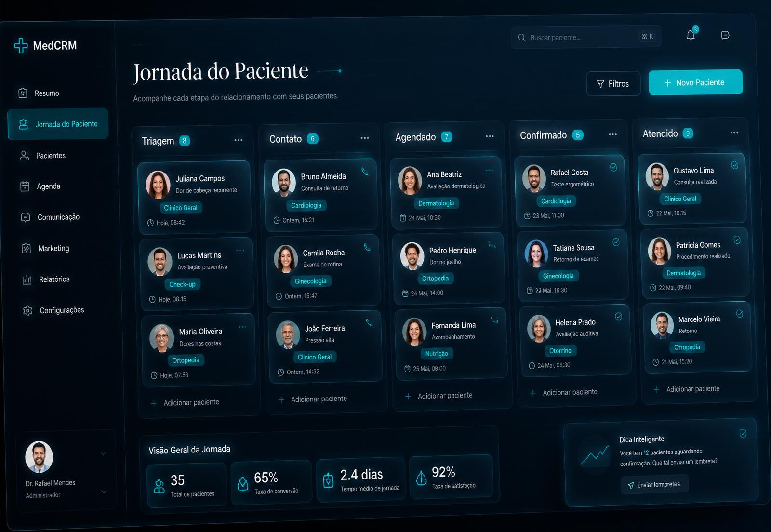Click the Atendido count badge 9
Screen dimensions: 771x532
pyautogui.click(x=688, y=133)
